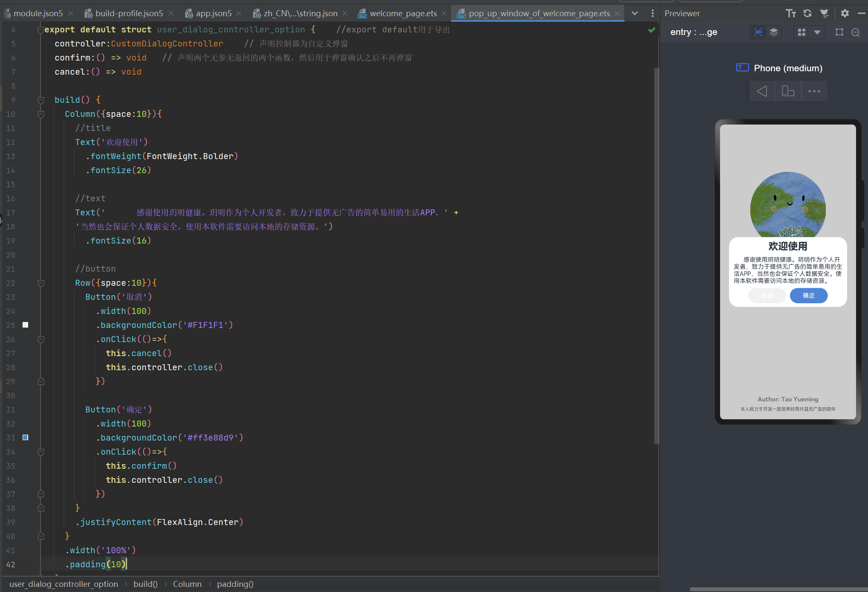Toggle the component layers view in Previewer
The width and height of the screenshot is (868, 592).
click(774, 32)
